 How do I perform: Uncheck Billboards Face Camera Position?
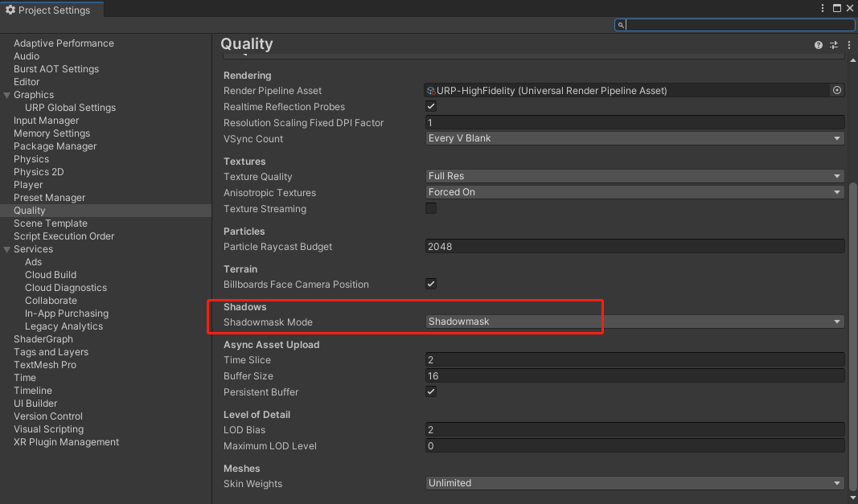[x=431, y=285]
